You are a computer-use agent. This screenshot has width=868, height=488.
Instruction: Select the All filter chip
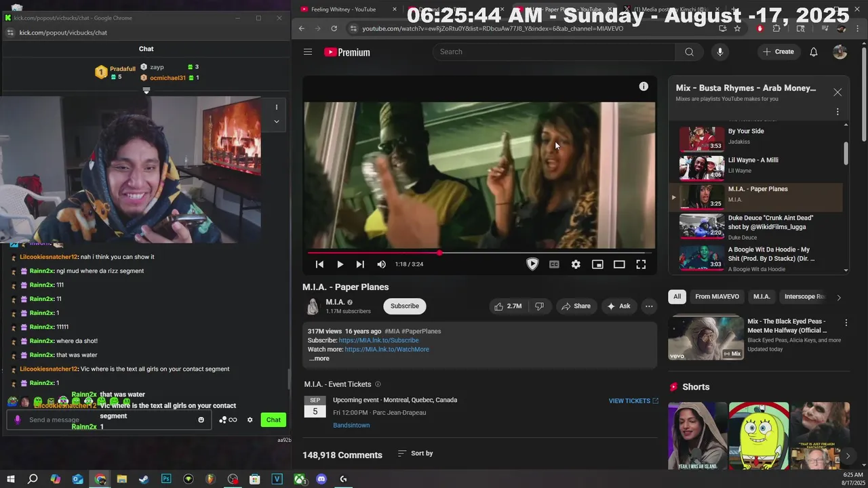[x=677, y=297]
